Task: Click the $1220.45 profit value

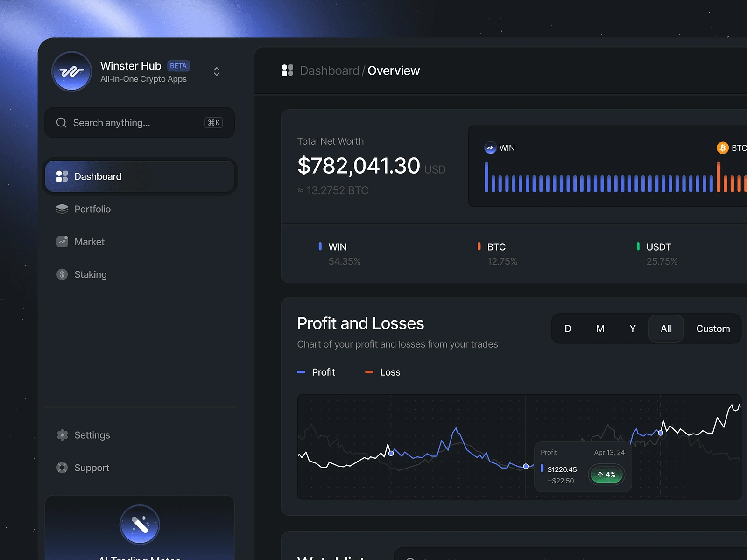Action: 562,469
